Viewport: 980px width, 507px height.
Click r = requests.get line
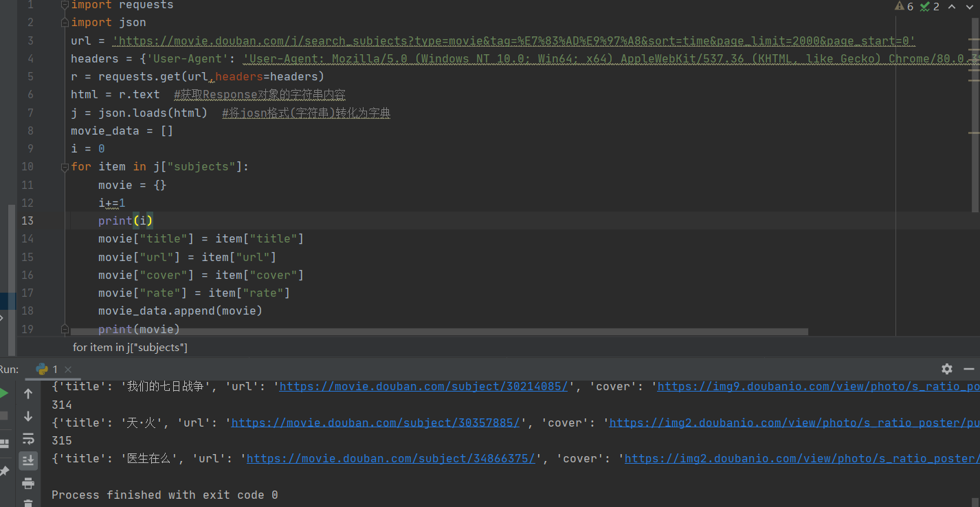(x=197, y=76)
